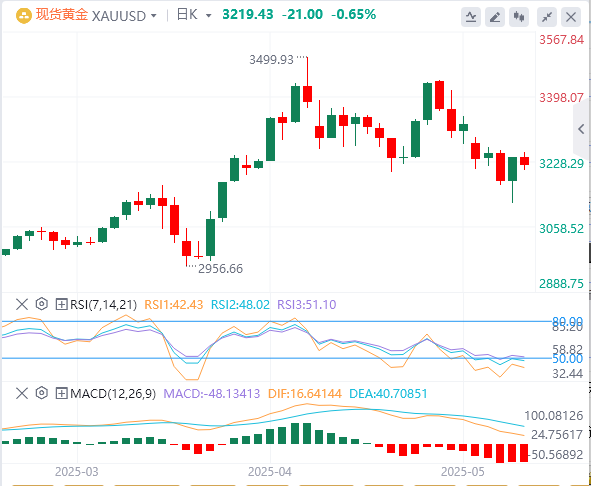Open the indicator line chart tool
This screenshot has height=486, width=591.
[x=471, y=17]
